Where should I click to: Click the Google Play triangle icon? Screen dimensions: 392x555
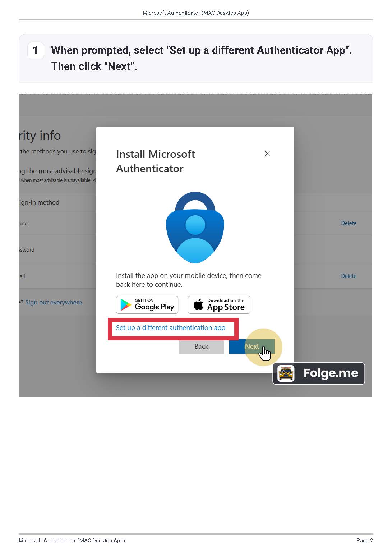coord(125,305)
